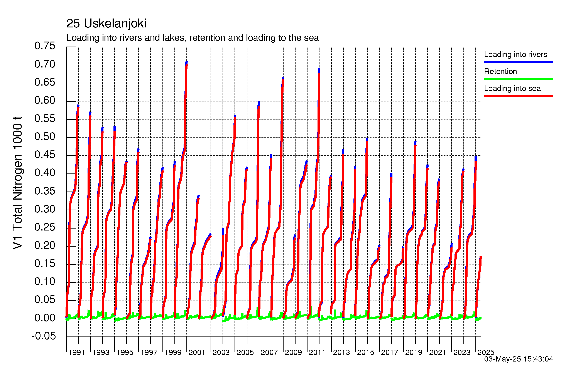Click the x-axis year label 1997
The height and width of the screenshot is (370, 588).
pyautogui.click(x=149, y=352)
